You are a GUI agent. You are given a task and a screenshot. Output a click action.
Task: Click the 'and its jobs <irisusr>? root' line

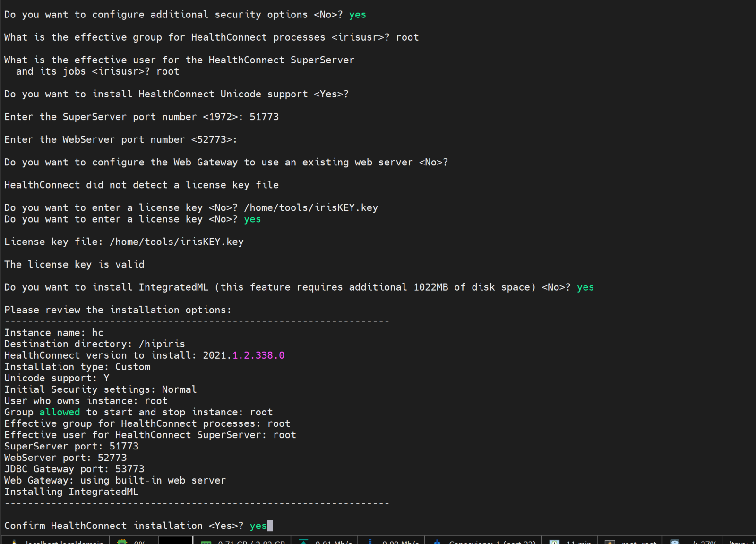tap(98, 71)
